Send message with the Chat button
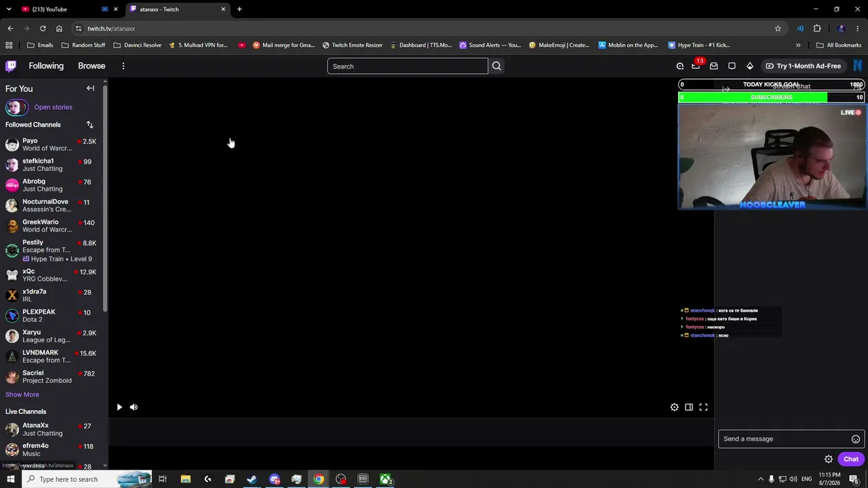Screen dimensions: 868x488 point(851,459)
